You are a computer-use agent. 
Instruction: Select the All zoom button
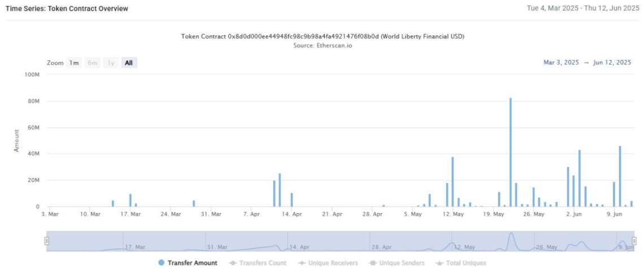click(129, 63)
